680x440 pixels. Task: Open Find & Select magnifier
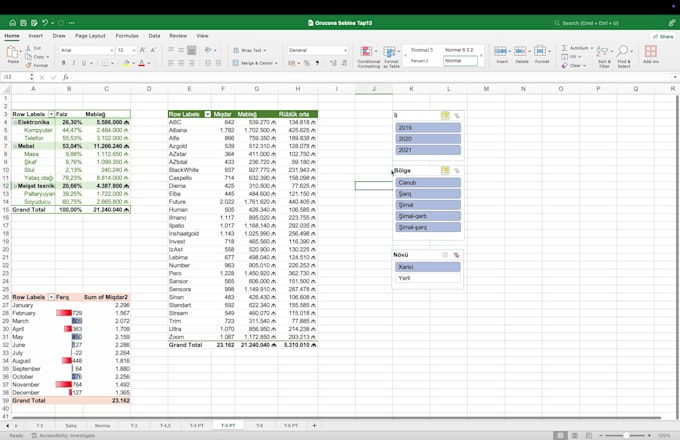tap(624, 57)
